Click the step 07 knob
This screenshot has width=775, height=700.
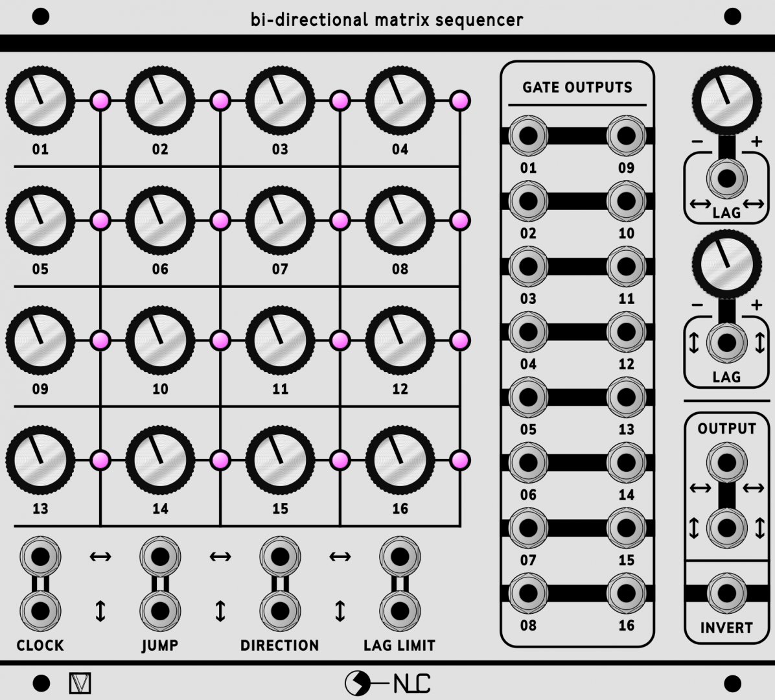[280, 221]
